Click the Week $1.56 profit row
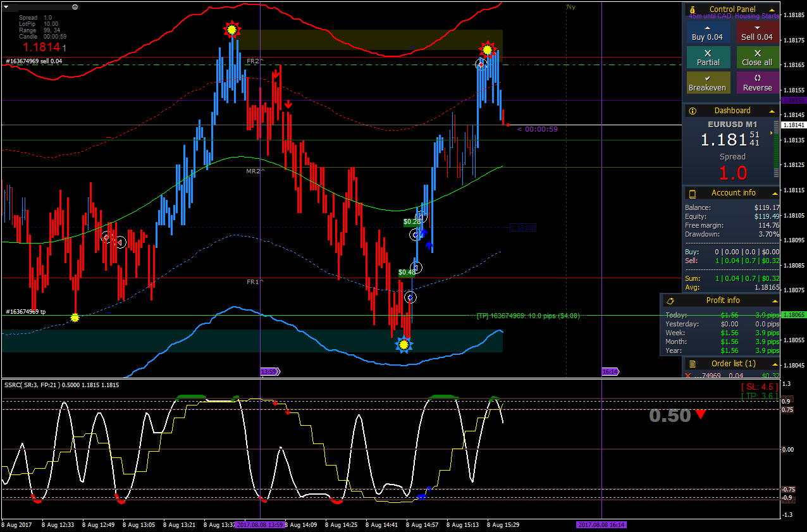The height and width of the screenshot is (532, 807). 722,333
